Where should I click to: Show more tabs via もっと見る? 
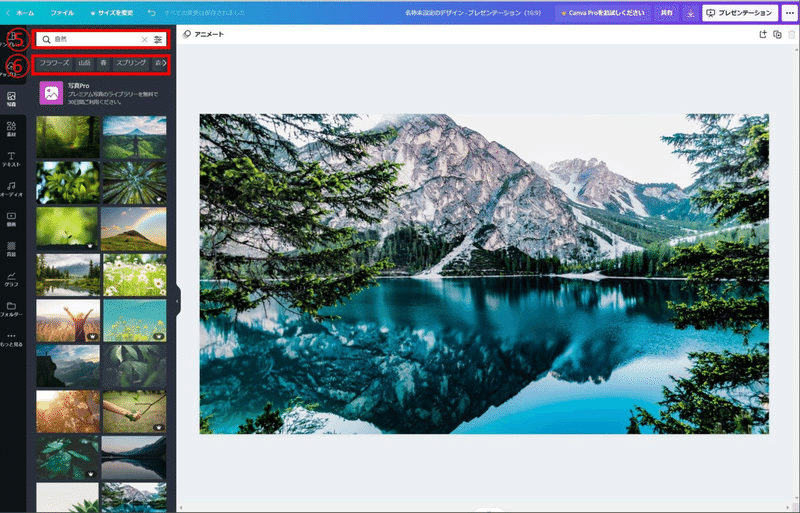11,339
